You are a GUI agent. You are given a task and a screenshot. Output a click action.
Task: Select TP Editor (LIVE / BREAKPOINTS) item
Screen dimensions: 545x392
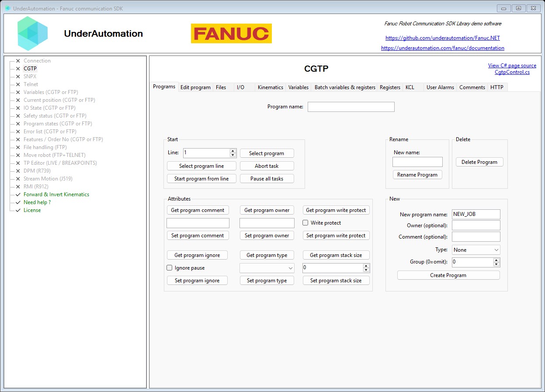click(x=60, y=163)
